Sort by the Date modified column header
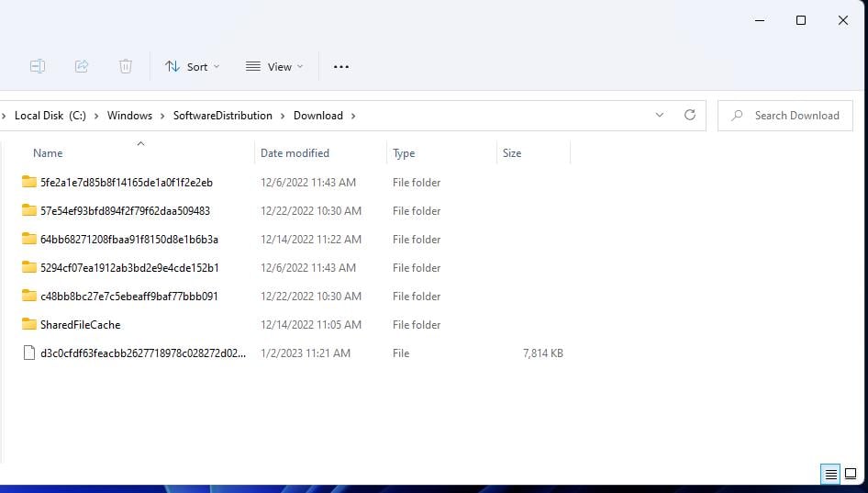 pos(295,153)
